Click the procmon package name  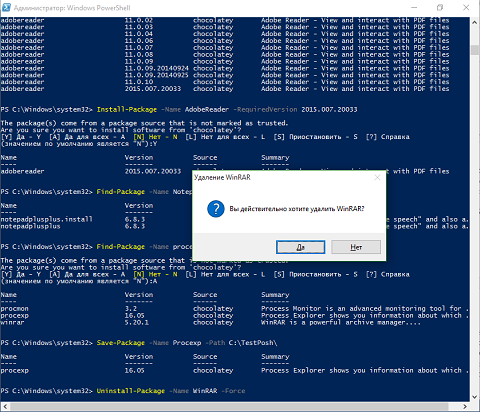point(14,309)
